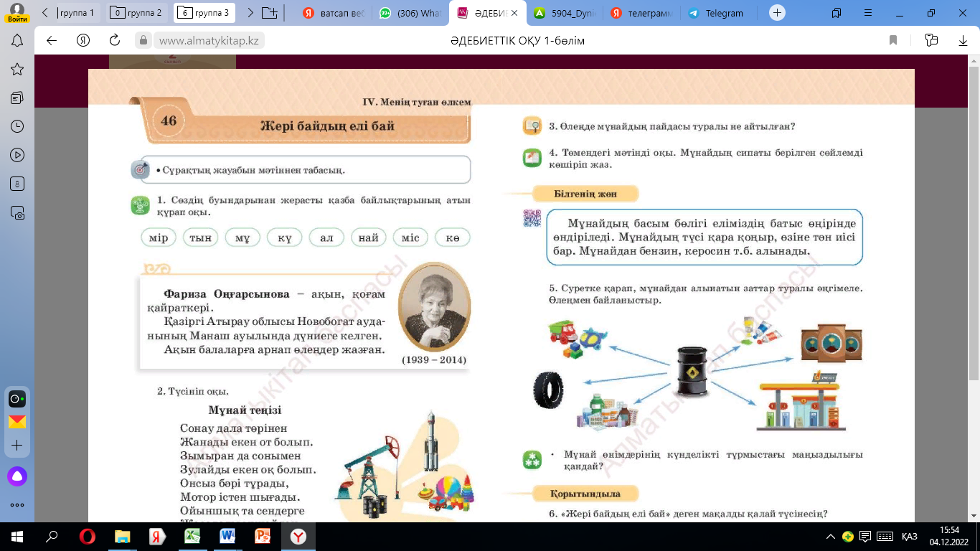Click the Фариза Оңғарсынова portrait photo

[x=434, y=306]
